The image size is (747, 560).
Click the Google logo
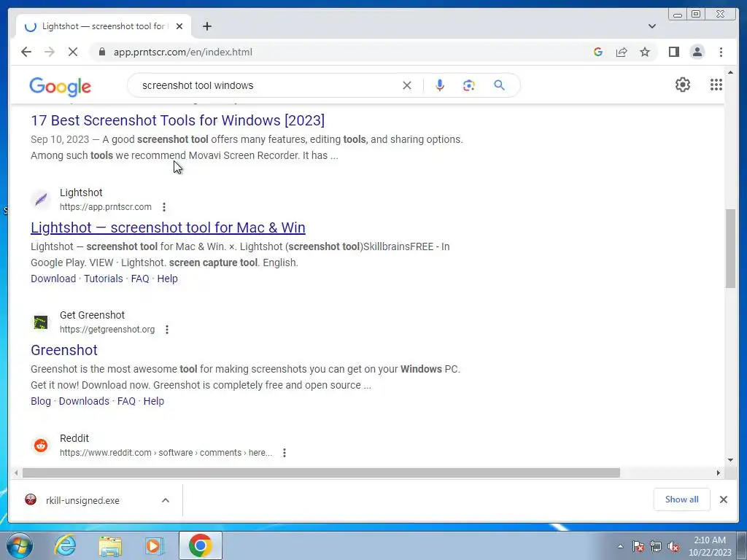click(60, 86)
